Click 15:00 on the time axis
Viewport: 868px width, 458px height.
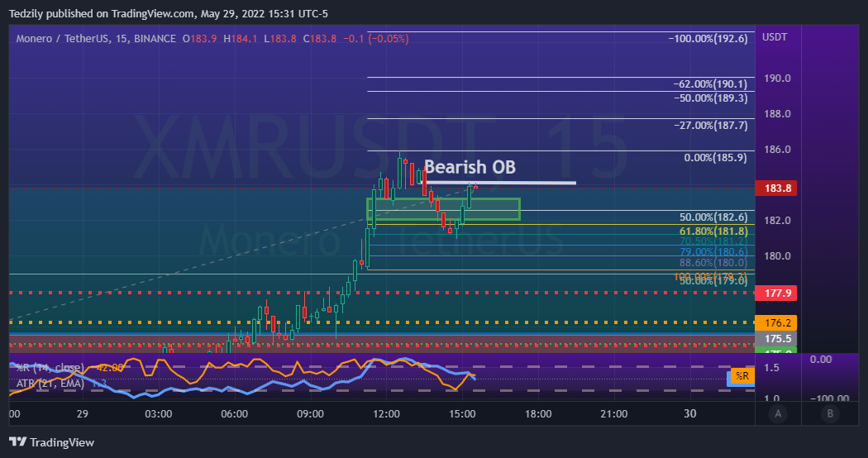pos(462,413)
